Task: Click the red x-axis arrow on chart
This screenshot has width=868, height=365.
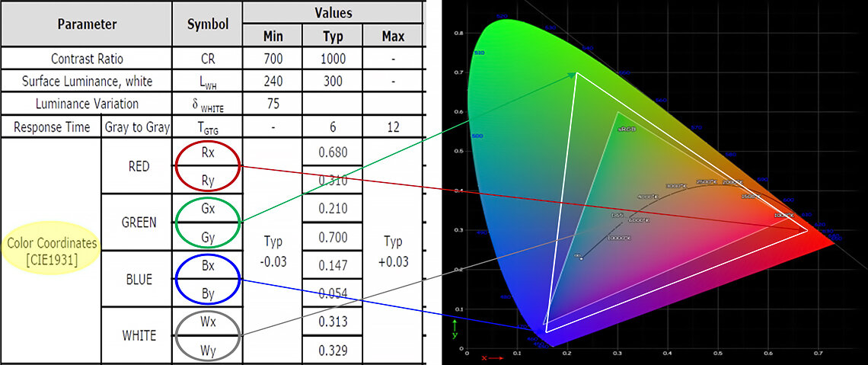Action: [x=495, y=357]
